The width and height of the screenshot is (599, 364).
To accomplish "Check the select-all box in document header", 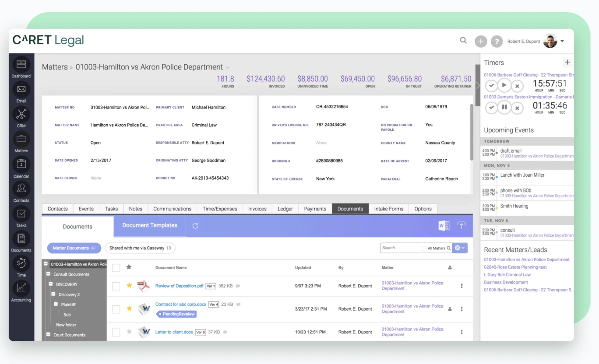I will pyautogui.click(x=116, y=268).
